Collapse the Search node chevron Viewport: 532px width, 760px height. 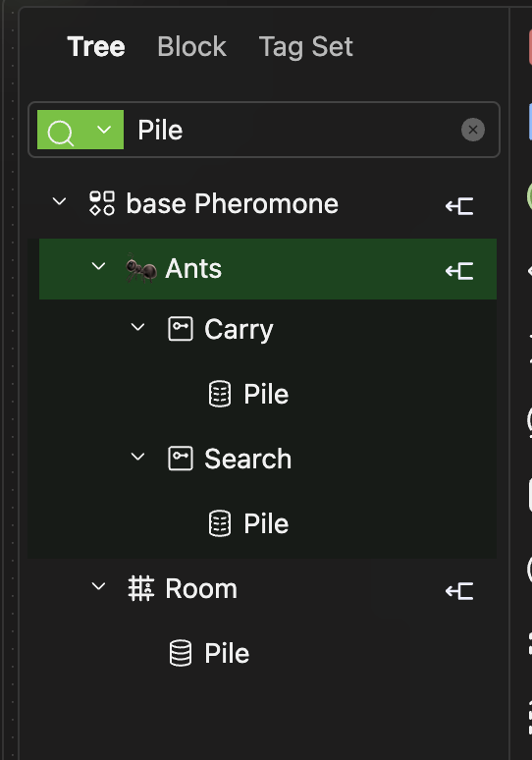(x=138, y=457)
